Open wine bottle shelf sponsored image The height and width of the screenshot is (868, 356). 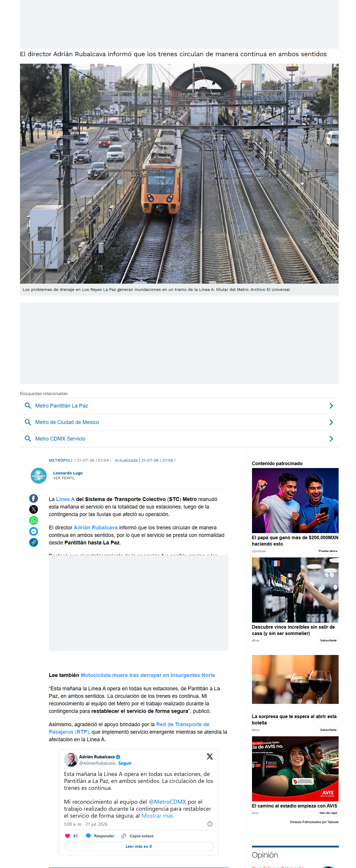click(295, 590)
